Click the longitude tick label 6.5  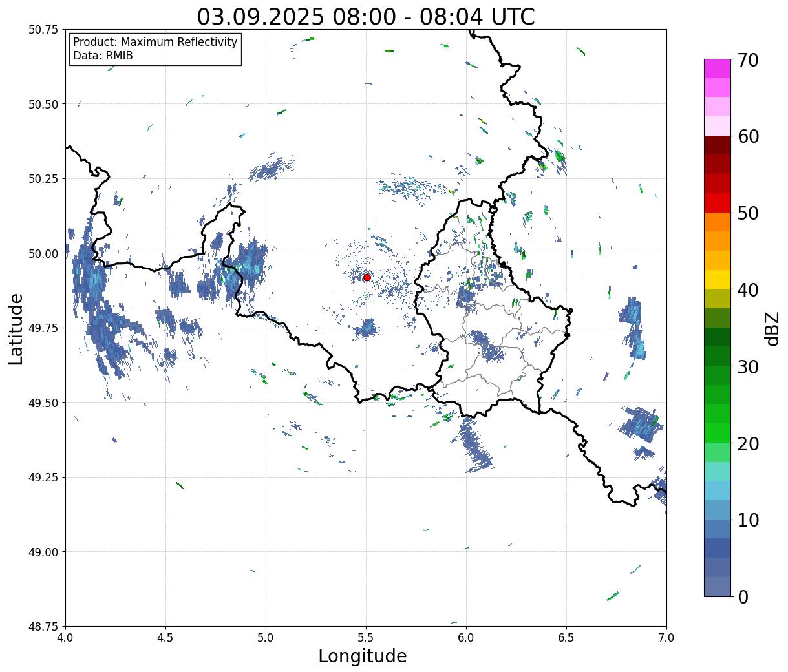pos(566,638)
